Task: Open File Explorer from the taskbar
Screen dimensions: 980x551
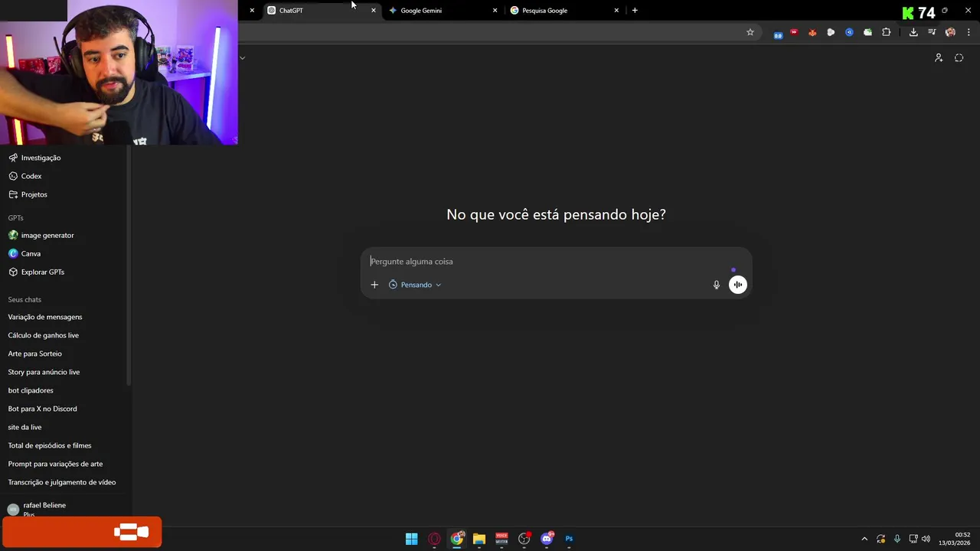Action: [479, 539]
